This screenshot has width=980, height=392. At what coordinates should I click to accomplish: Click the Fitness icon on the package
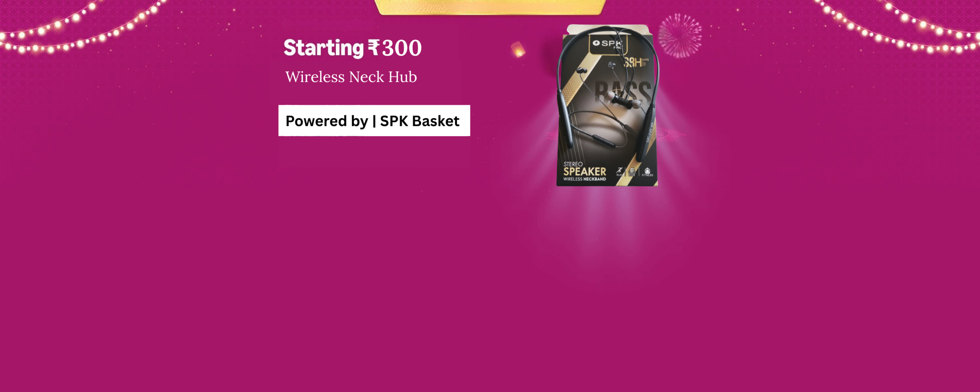point(647,172)
